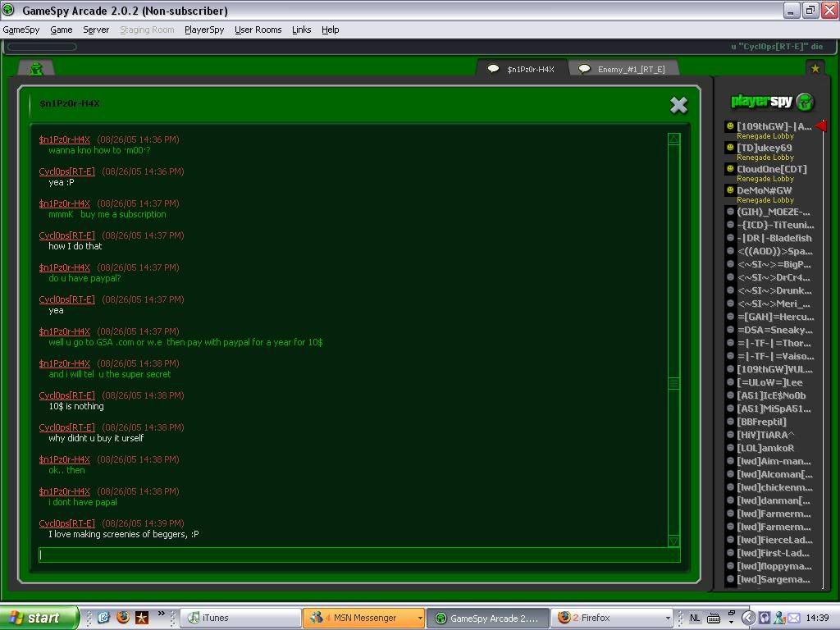Click offline status icon beside [LOL]amkoR
Screen dimensions: 840x630
729,448
